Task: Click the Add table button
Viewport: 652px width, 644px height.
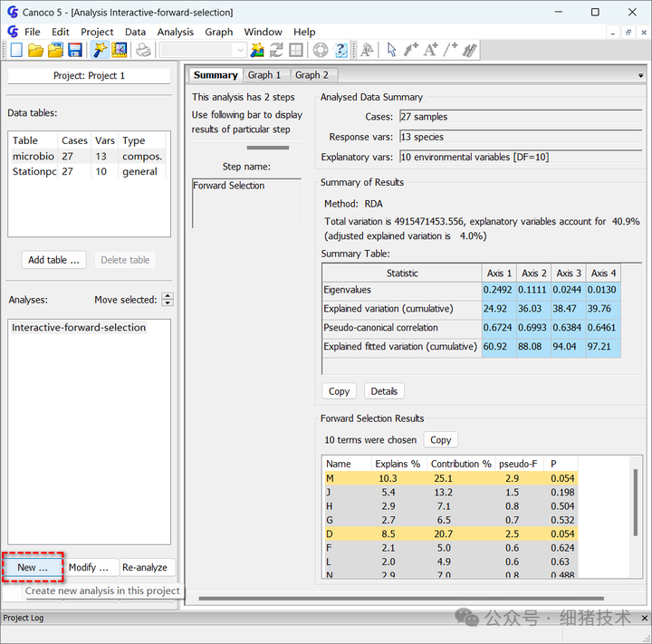Action: pos(53,260)
